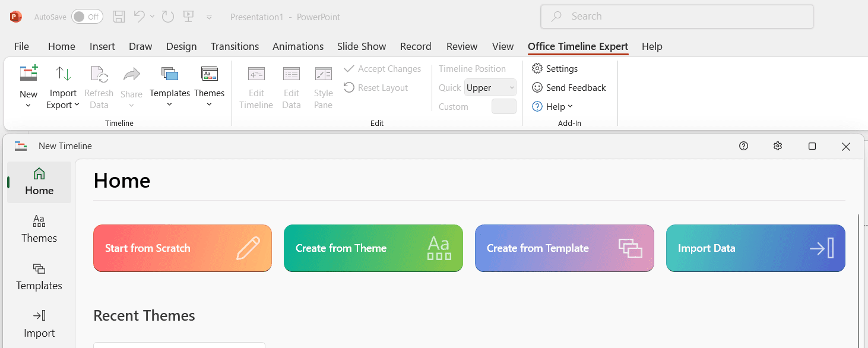The height and width of the screenshot is (348, 868).
Task: Open Send Feedback from the Add-In group
Action: (x=569, y=87)
